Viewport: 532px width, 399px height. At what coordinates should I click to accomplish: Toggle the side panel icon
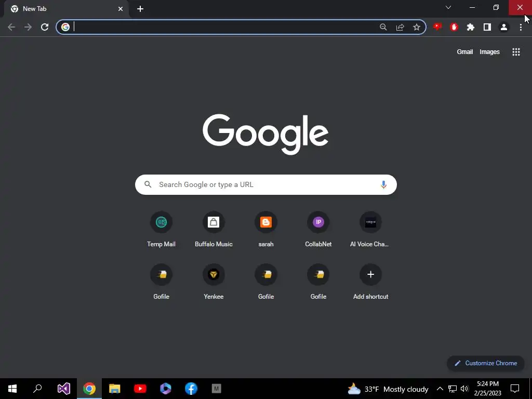pyautogui.click(x=487, y=27)
